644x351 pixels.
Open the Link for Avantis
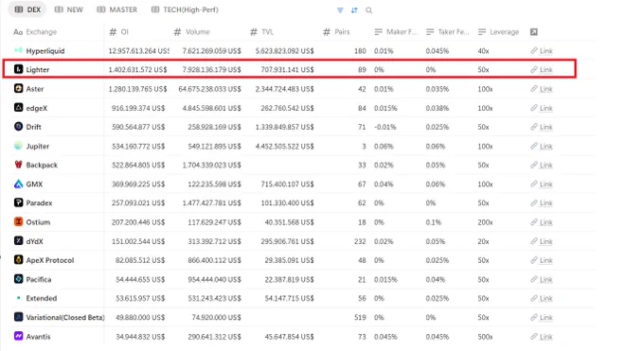542,337
